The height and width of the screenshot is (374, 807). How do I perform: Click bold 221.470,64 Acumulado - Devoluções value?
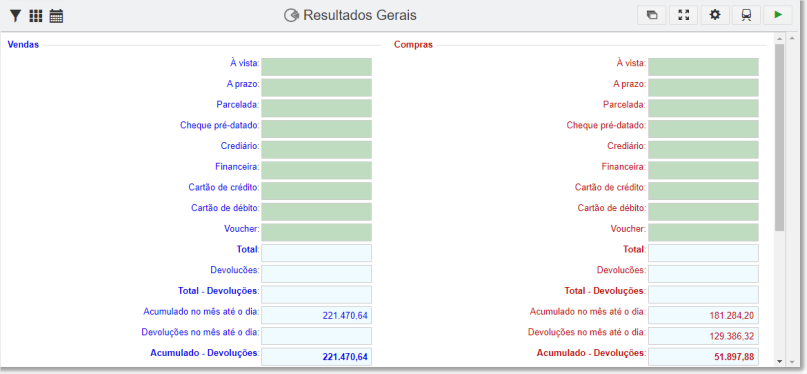[x=345, y=357]
